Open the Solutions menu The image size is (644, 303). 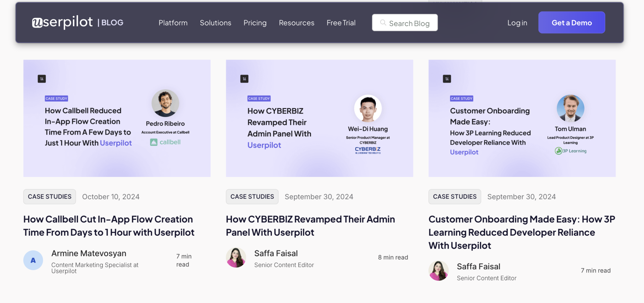[x=215, y=23]
